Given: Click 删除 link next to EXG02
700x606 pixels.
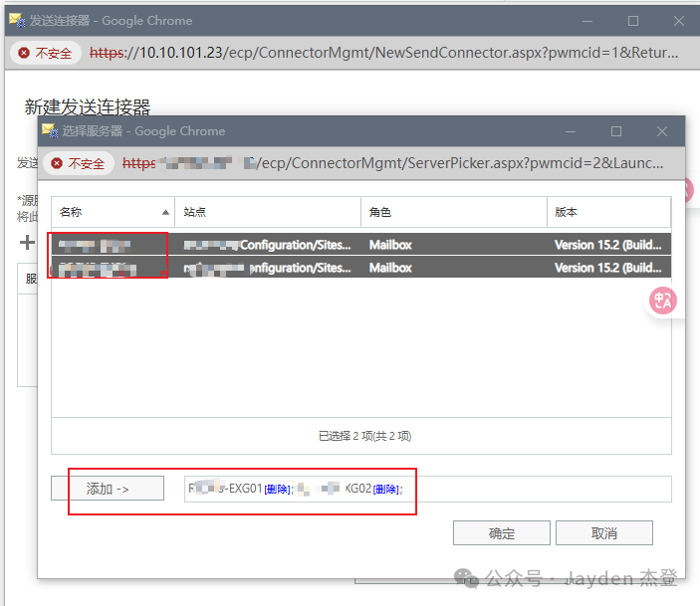Looking at the screenshot, I should click(x=385, y=490).
